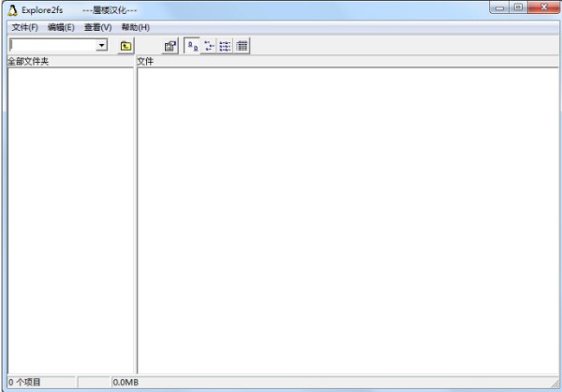Open the 帮助(H) menu

point(135,27)
